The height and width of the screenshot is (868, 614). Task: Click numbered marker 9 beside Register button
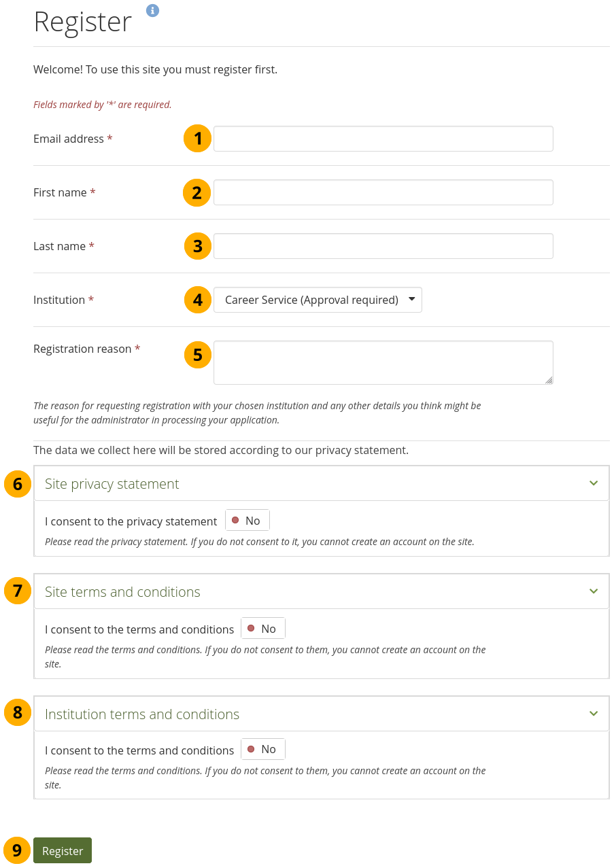17,850
